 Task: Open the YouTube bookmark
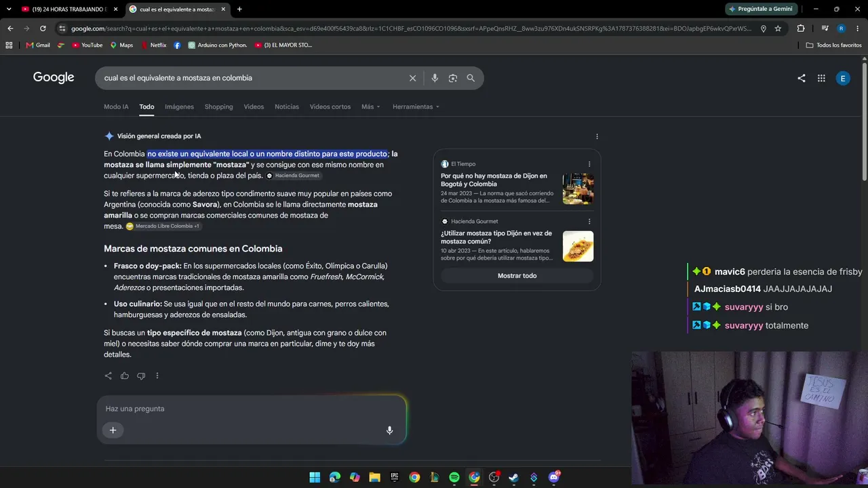pos(86,45)
